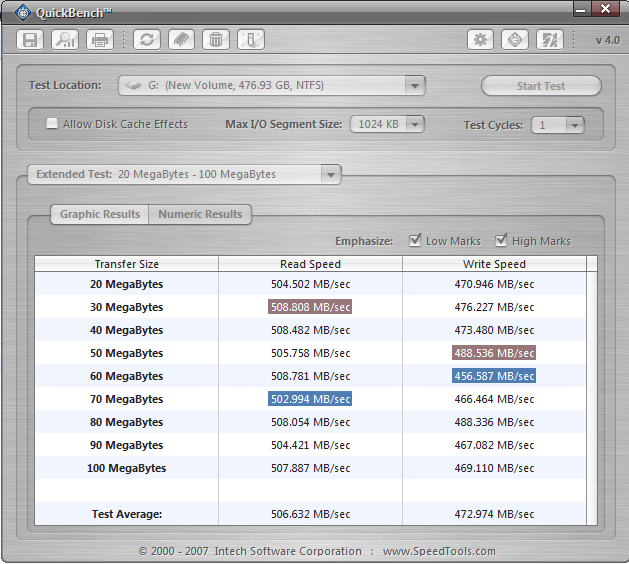Click the results table vertical scrollbar
This screenshot has height=564, width=629.
pyautogui.click(x=592, y=390)
